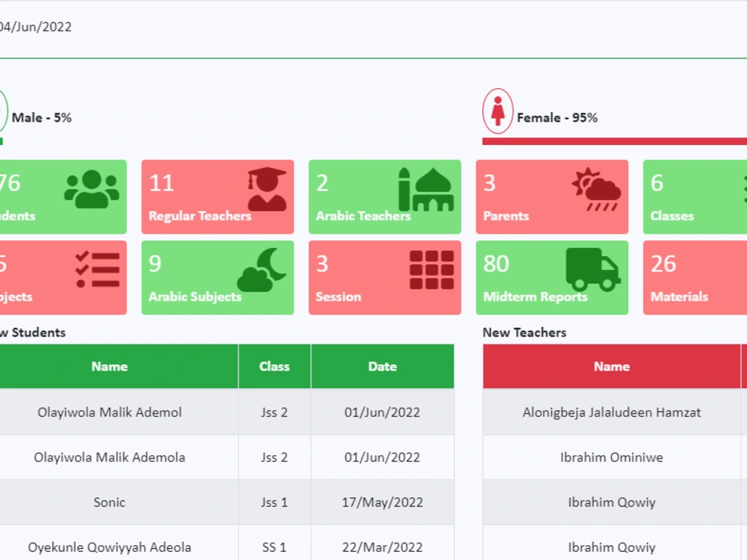Click the female figure icon
Image resolution: width=747 pixels, height=560 pixels.
pos(498,111)
